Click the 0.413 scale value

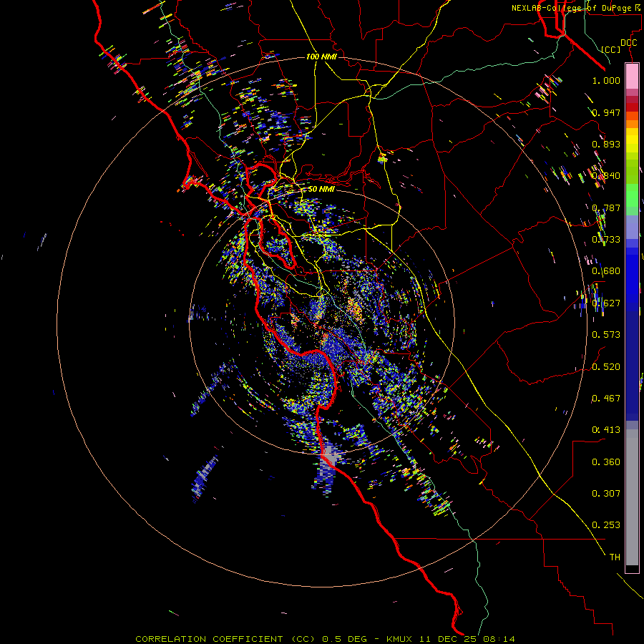[x=606, y=430]
